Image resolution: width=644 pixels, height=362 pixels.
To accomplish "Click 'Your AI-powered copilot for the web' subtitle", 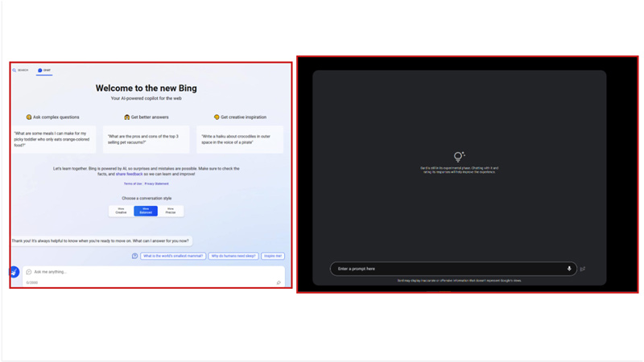I will coord(147,98).
